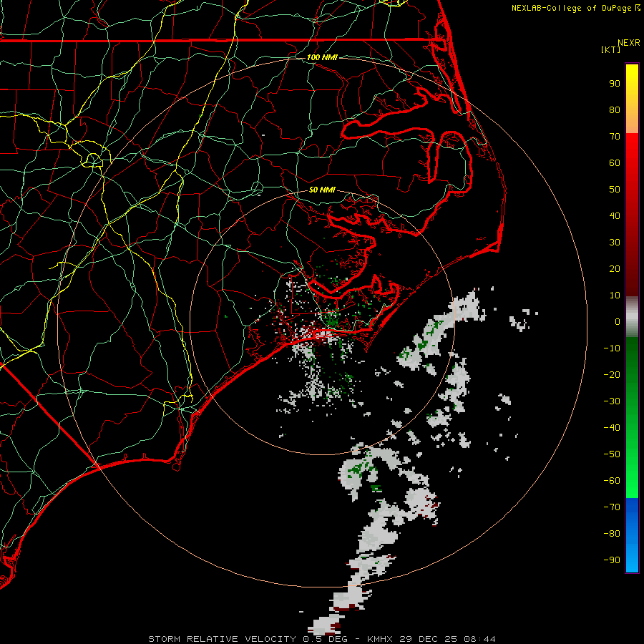This screenshot has width=644, height=644.
Task: Click the 50 value on the velocity scale
Action: pos(615,190)
